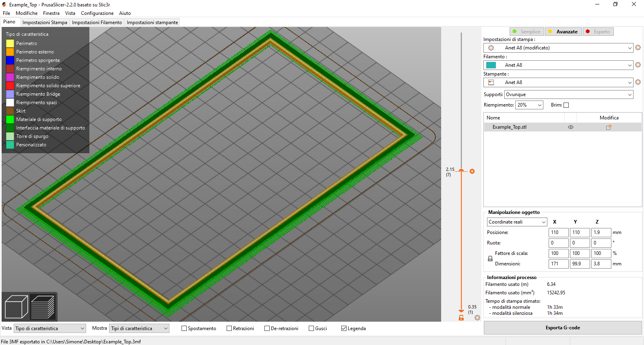This screenshot has height=345, width=644.
Task: Toggle visibility eye for Example_Top.stl
Action: pyautogui.click(x=571, y=127)
